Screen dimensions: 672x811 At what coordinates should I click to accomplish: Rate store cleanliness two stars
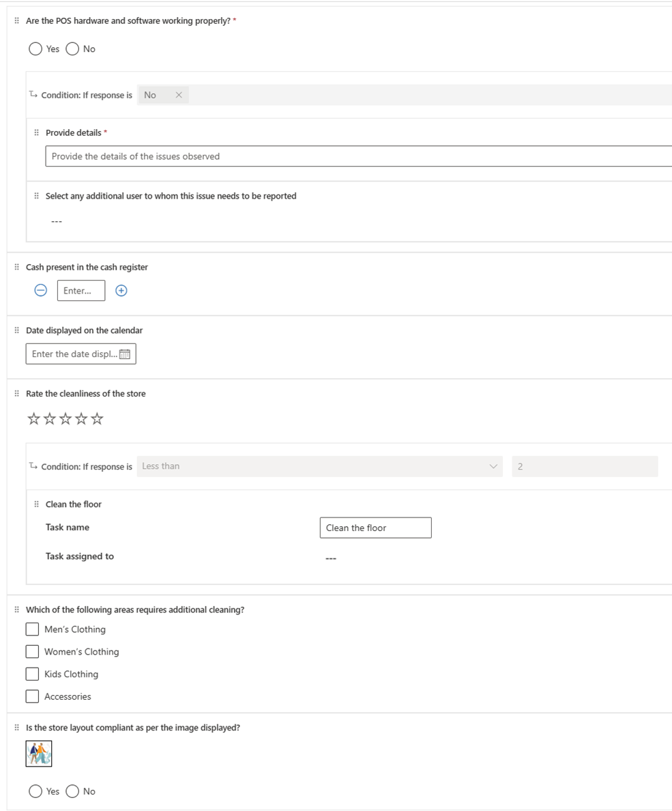coord(50,418)
